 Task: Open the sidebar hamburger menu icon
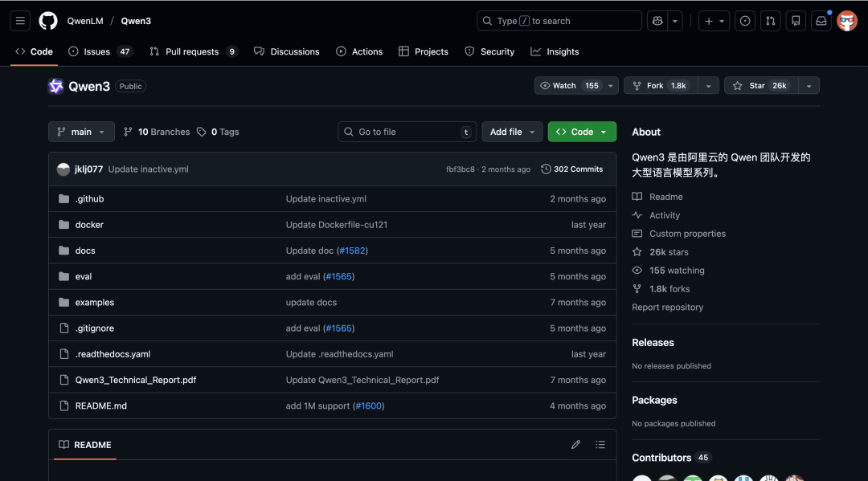pyautogui.click(x=20, y=20)
